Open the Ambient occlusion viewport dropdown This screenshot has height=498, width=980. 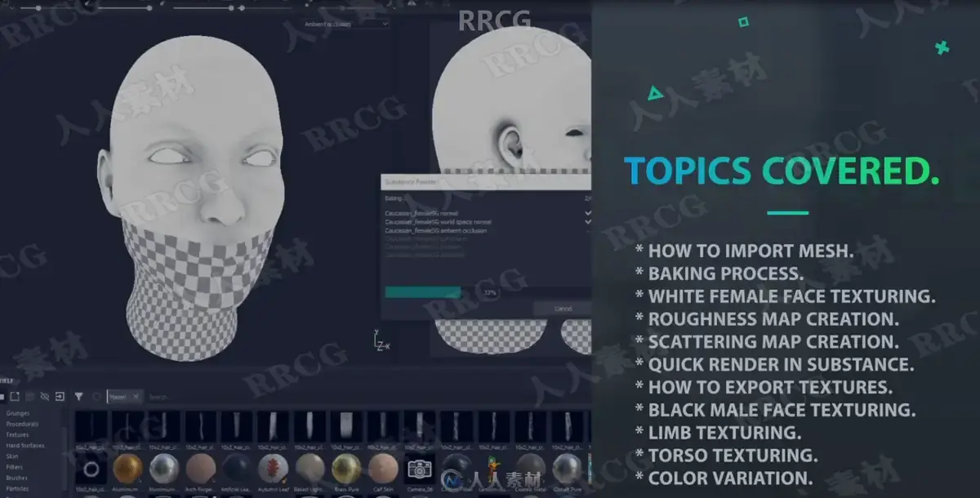pos(345,24)
